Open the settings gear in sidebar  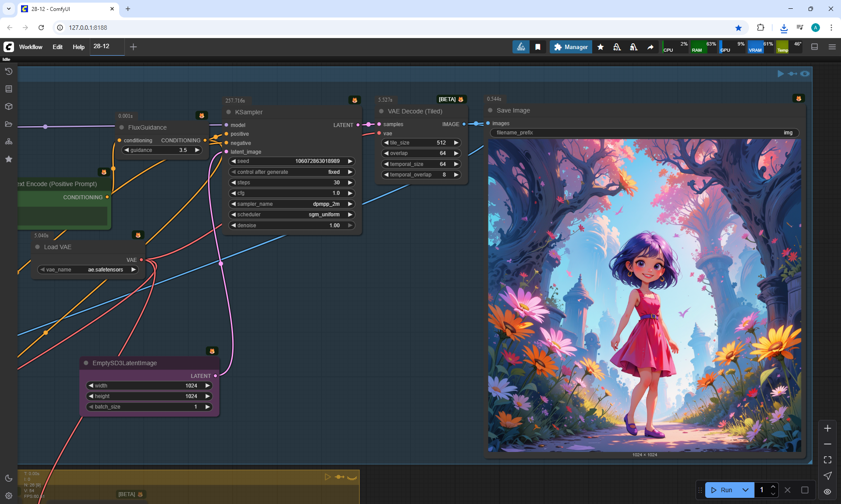click(x=9, y=496)
